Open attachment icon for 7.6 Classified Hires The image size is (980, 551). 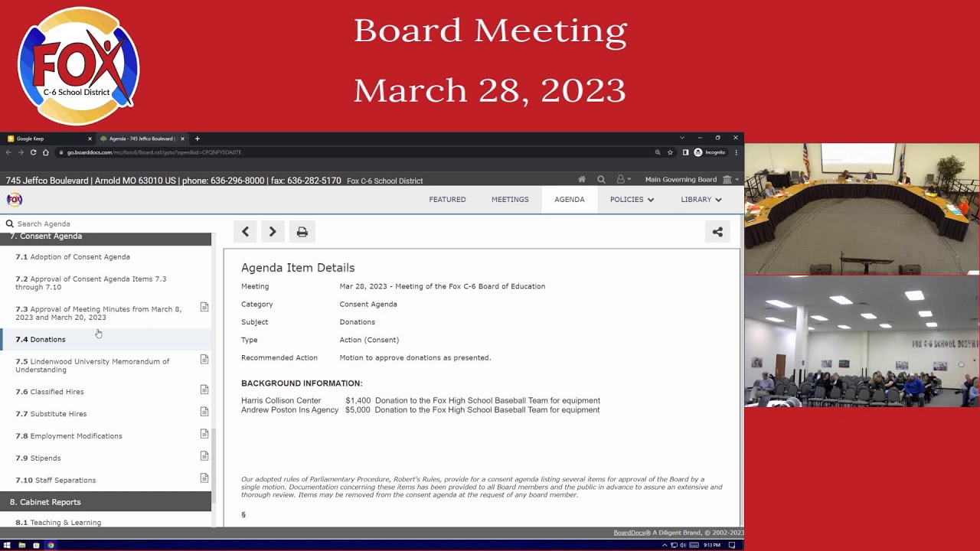click(204, 390)
